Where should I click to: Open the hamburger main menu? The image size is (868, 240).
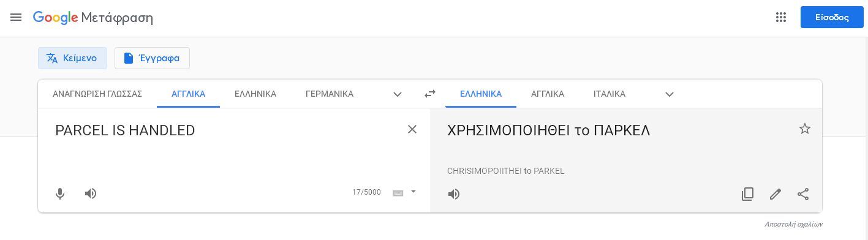coord(16,17)
